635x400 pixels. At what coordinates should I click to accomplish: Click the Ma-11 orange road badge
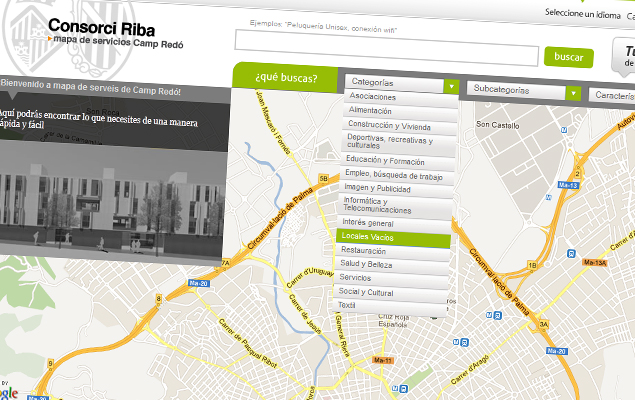pyautogui.click(x=383, y=360)
